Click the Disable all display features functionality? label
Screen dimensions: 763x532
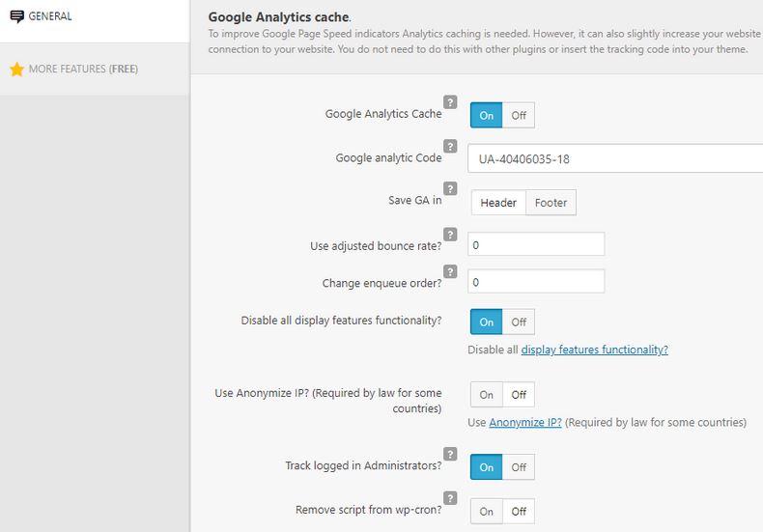click(x=341, y=321)
